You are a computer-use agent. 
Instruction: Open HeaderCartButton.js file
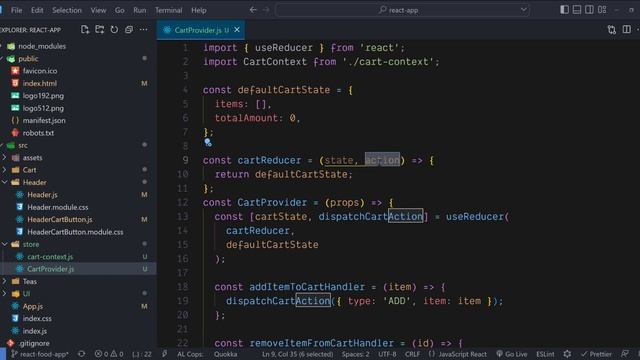(60, 220)
